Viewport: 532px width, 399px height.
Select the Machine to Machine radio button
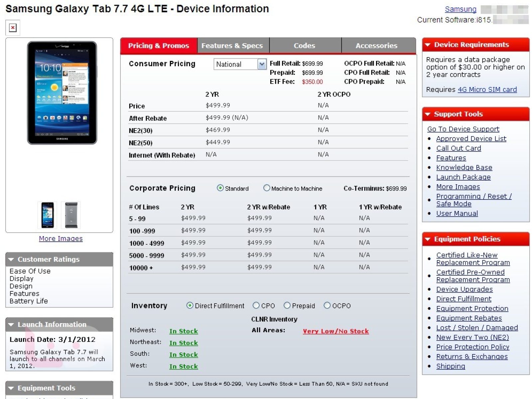point(267,188)
